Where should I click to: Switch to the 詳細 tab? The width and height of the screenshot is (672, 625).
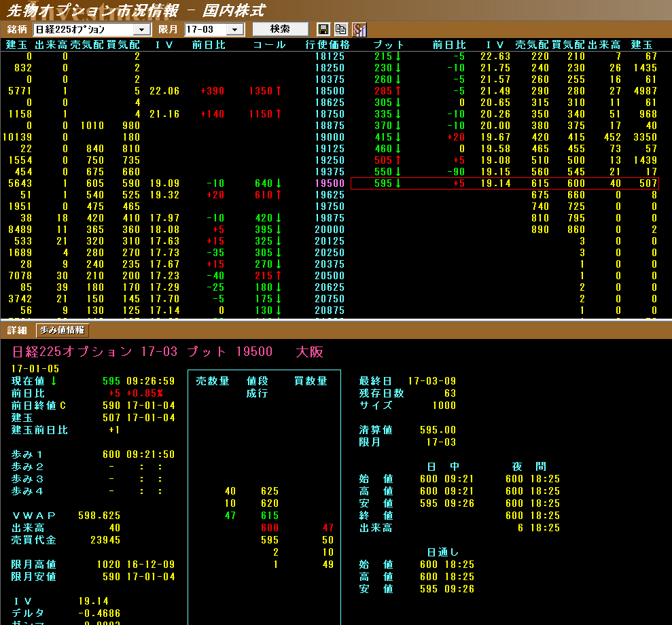(x=17, y=330)
